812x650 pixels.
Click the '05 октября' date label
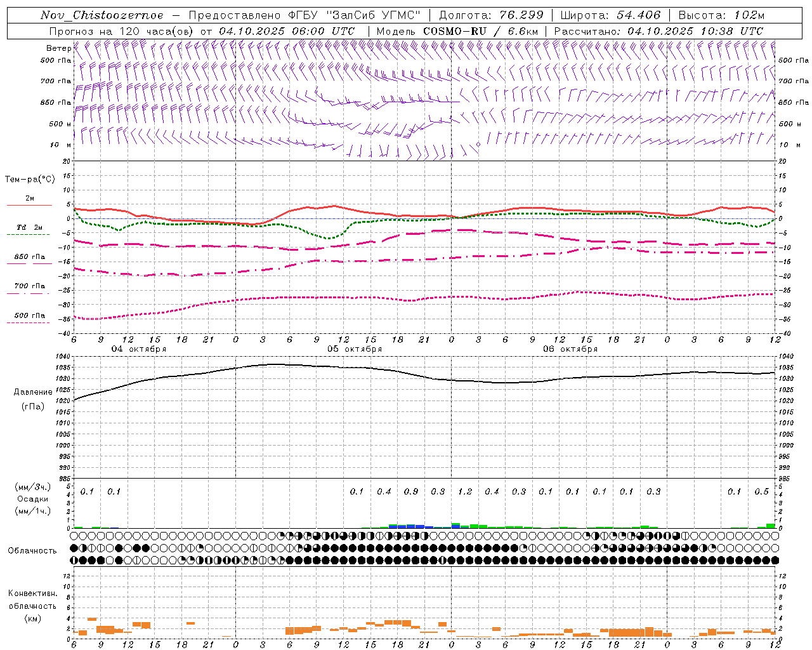point(355,349)
